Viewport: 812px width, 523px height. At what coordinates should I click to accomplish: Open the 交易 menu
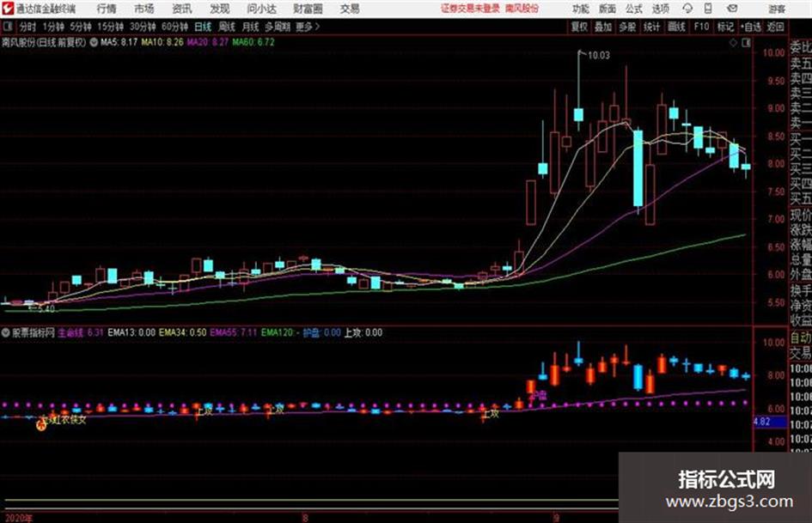(x=350, y=9)
